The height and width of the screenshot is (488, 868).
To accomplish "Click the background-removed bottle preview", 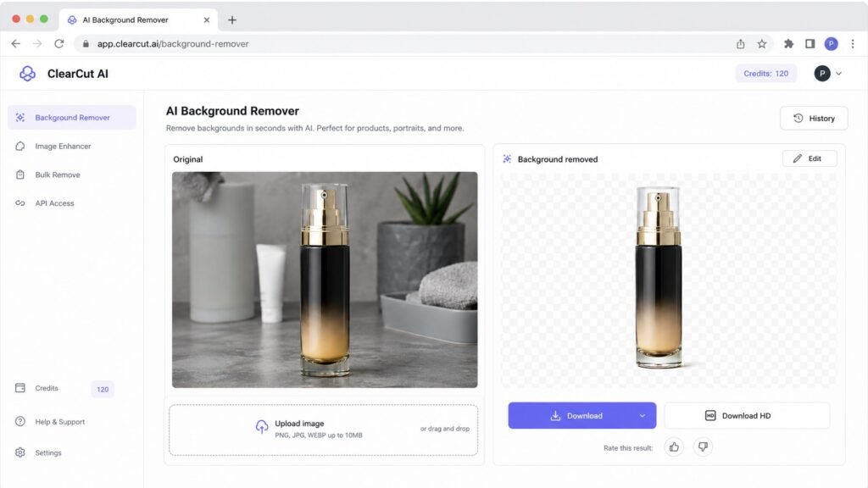I will coord(669,280).
